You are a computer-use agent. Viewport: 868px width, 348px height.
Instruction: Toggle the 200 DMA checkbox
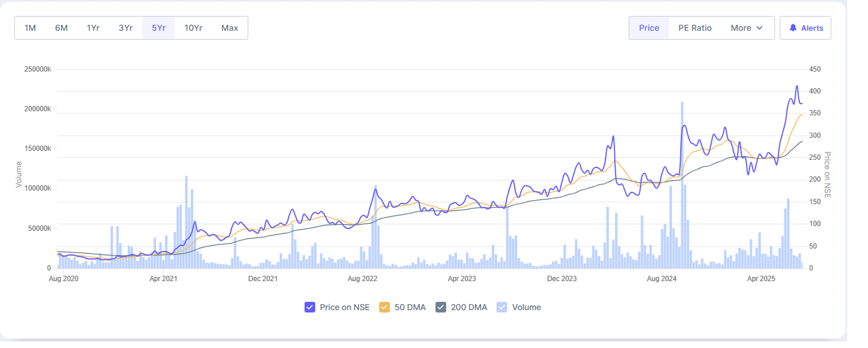[x=440, y=307]
